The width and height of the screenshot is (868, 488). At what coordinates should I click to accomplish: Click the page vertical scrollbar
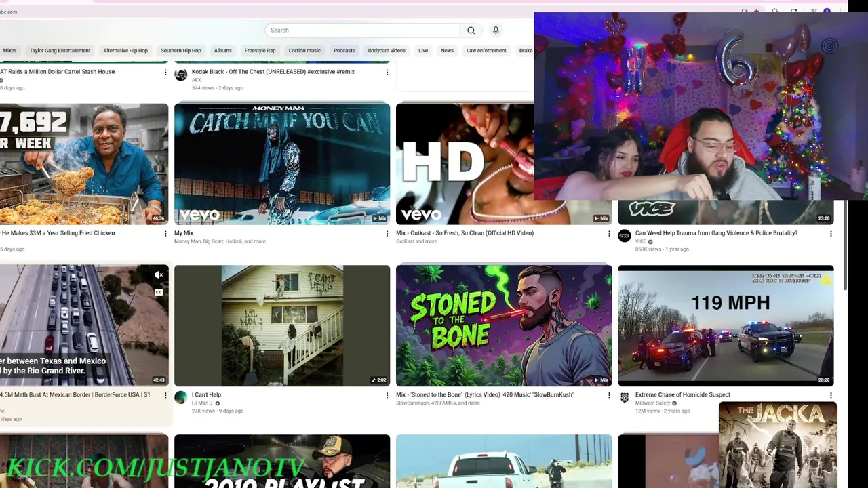tap(844, 244)
